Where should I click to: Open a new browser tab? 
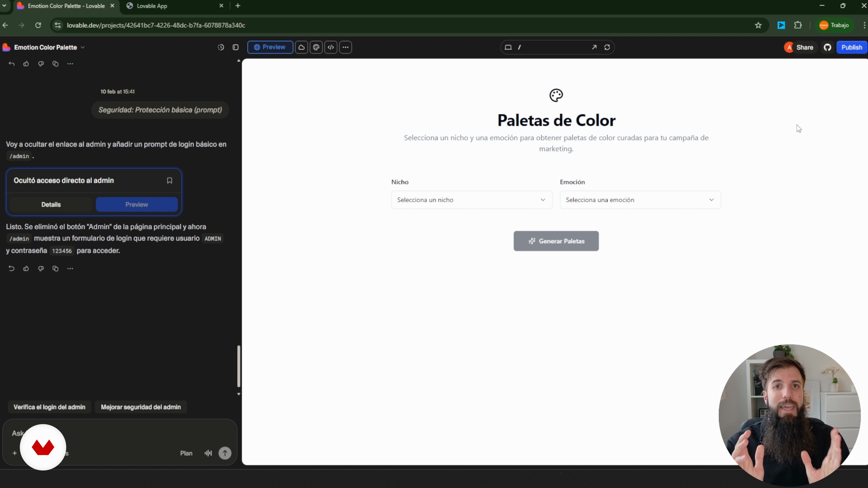(x=238, y=6)
